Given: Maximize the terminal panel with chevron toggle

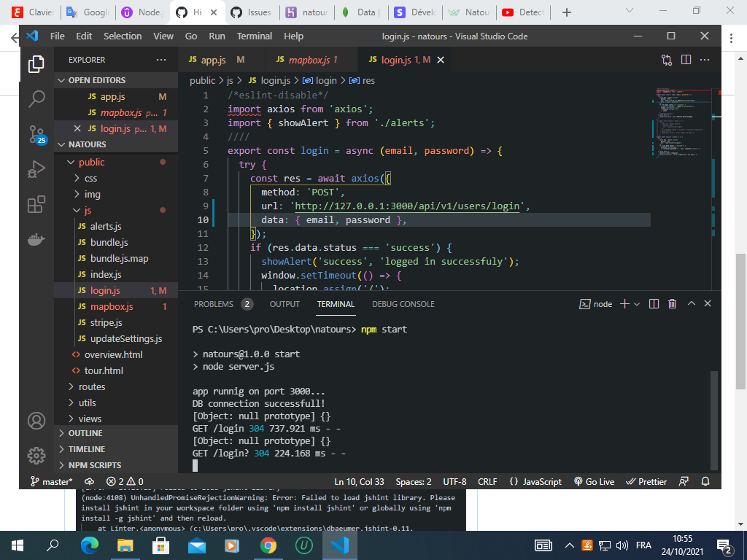Looking at the screenshot, I should pyautogui.click(x=690, y=303).
